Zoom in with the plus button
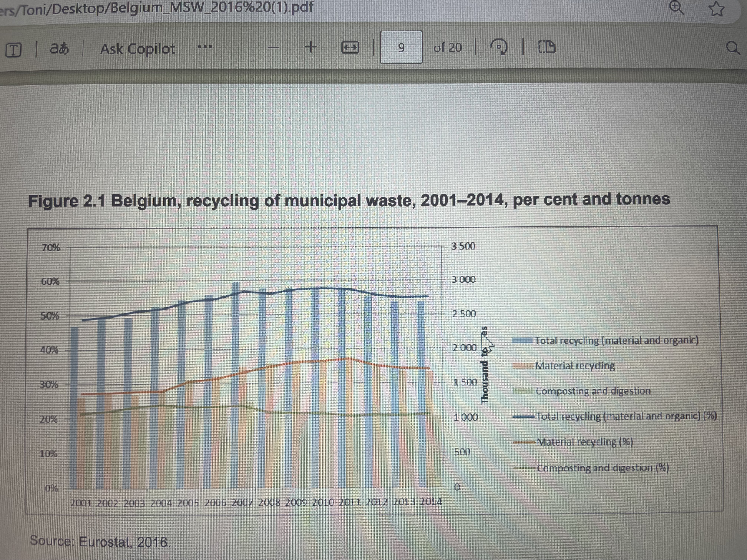The height and width of the screenshot is (560, 747). [311, 47]
